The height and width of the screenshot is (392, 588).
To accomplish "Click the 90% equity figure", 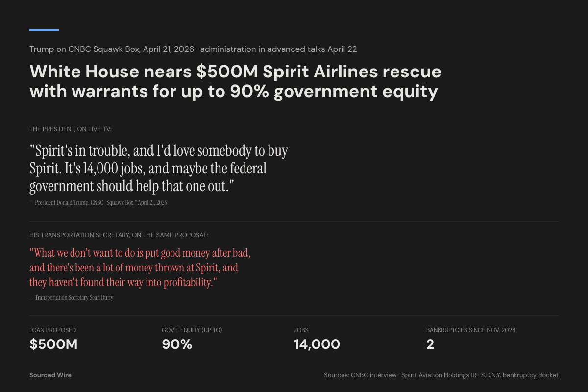I will 177,344.
